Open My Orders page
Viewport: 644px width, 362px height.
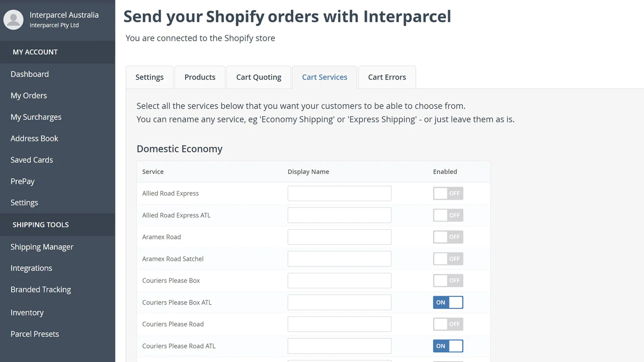click(29, 96)
